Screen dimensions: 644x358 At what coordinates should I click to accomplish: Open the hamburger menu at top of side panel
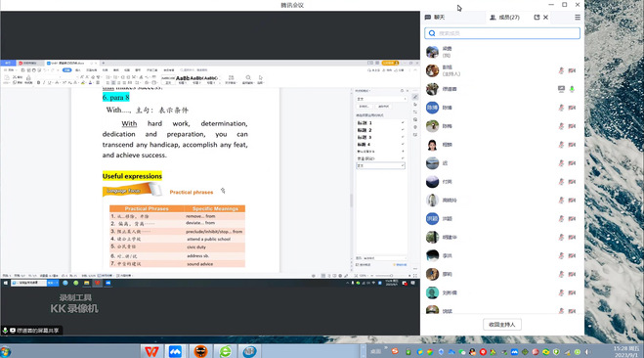577,18
